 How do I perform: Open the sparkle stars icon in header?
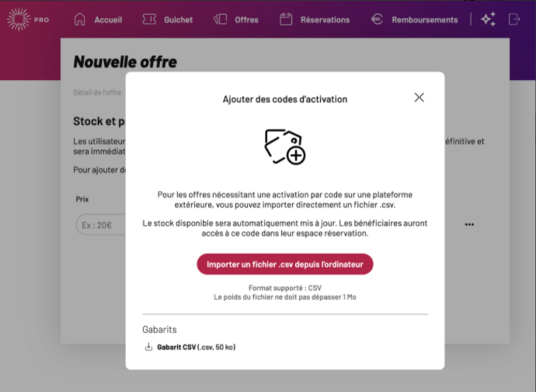(x=489, y=19)
